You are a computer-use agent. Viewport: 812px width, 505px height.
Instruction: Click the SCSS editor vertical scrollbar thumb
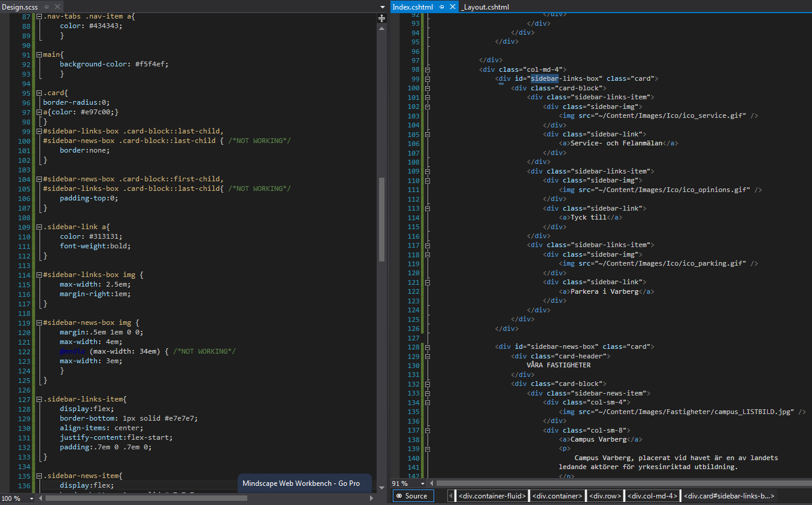click(x=381, y=220)
